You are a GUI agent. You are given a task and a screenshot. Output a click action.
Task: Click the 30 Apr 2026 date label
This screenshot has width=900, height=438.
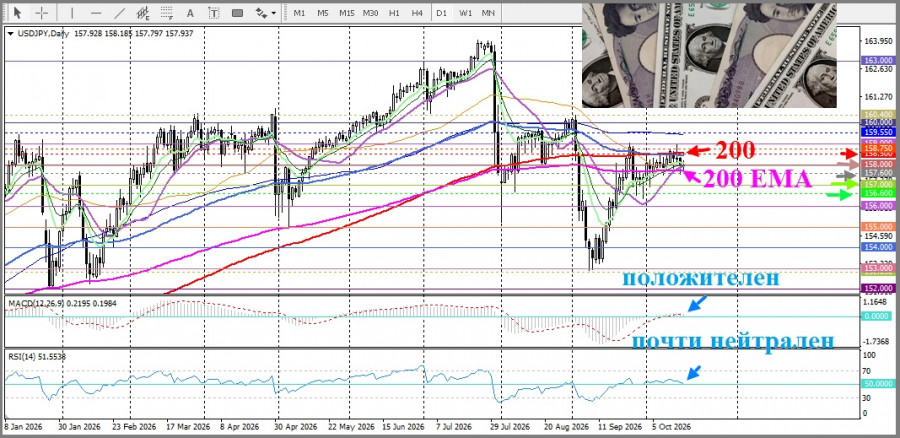click(x=294, y=428)
